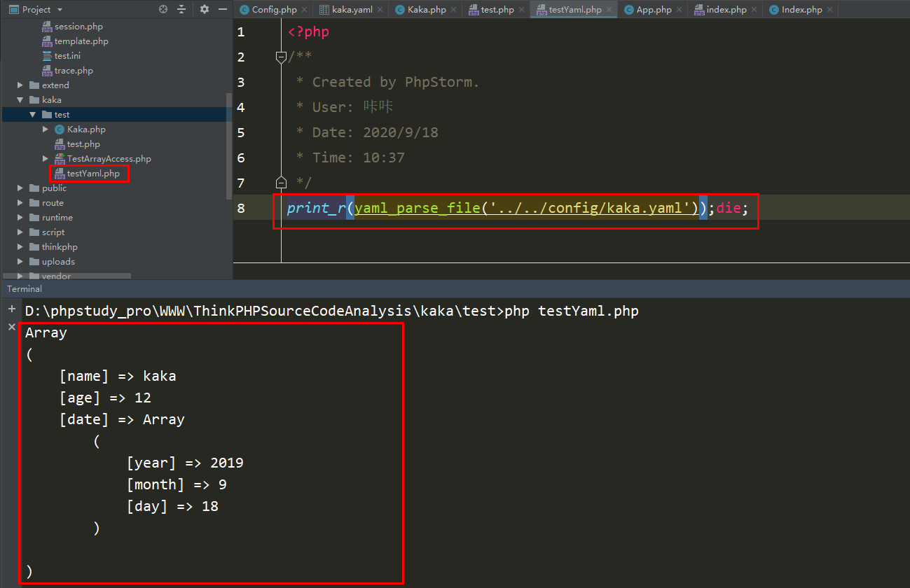Switch to the test.php editor tab
This screenshot has height=588, width=910.
[x=491, y=10]
